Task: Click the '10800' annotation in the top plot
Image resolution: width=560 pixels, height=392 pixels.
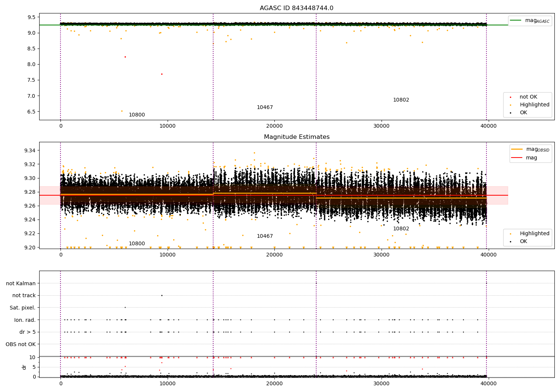Action: point(137,115)
